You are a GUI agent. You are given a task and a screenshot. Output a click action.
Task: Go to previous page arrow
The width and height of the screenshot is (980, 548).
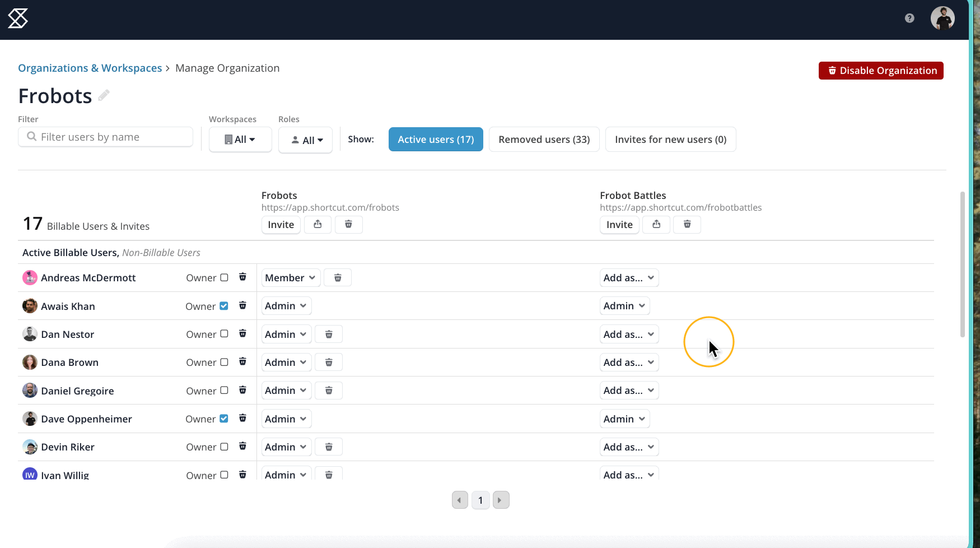coord(460,500)
